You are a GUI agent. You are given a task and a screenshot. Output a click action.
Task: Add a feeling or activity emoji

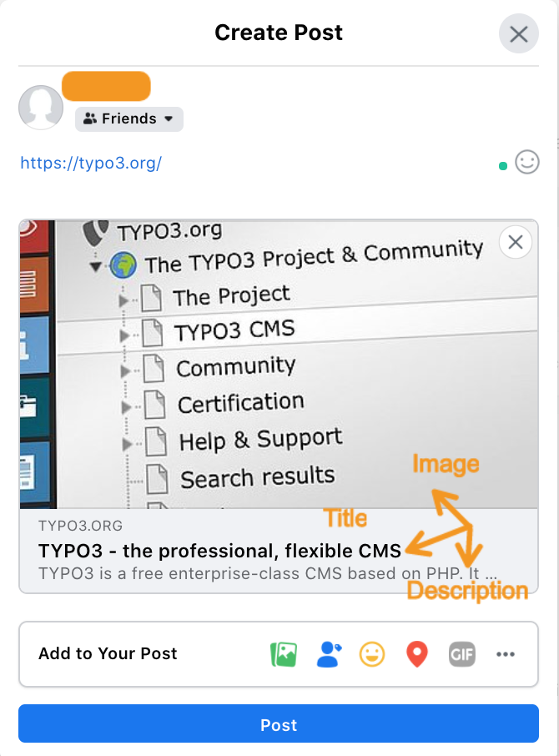pos(372,654)
